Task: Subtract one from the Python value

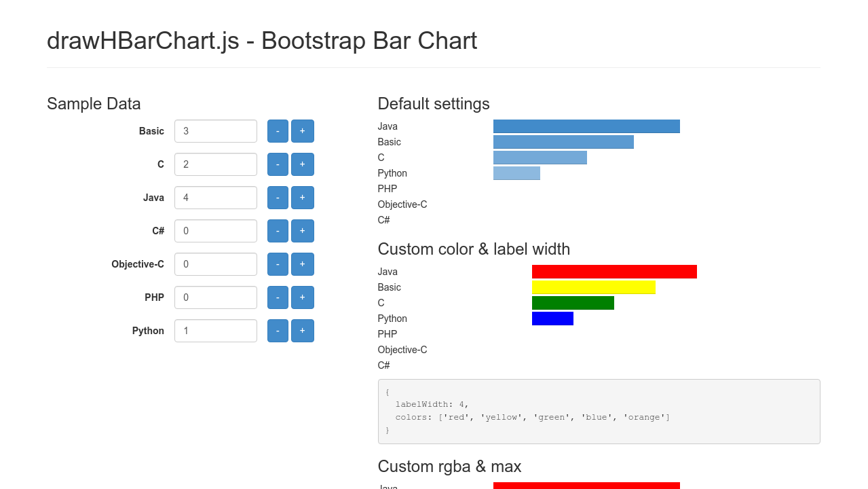Action: tap(278, 331)
